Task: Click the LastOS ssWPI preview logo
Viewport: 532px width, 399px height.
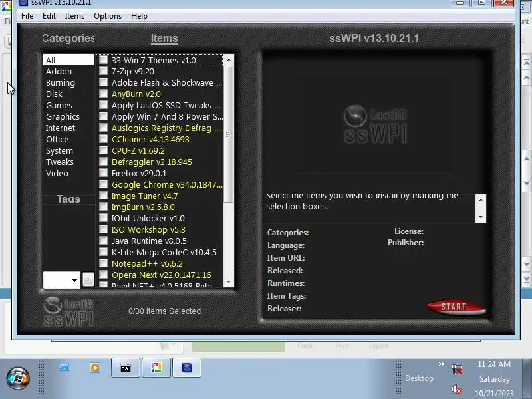Action: pyautogui.click(x=375, y=124)
